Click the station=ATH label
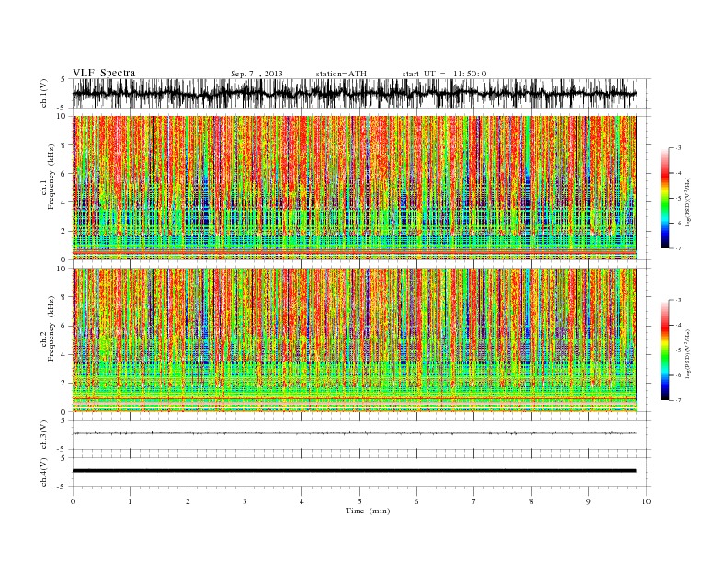Viewport: 728px width, 563px height. point(341,74)
